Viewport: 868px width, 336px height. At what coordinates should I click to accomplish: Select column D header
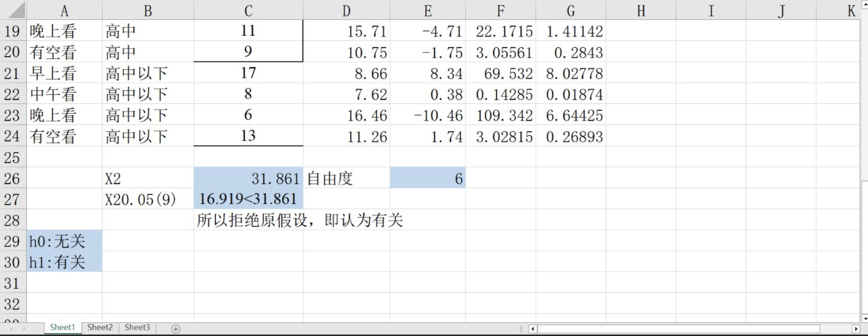(346, 10)
